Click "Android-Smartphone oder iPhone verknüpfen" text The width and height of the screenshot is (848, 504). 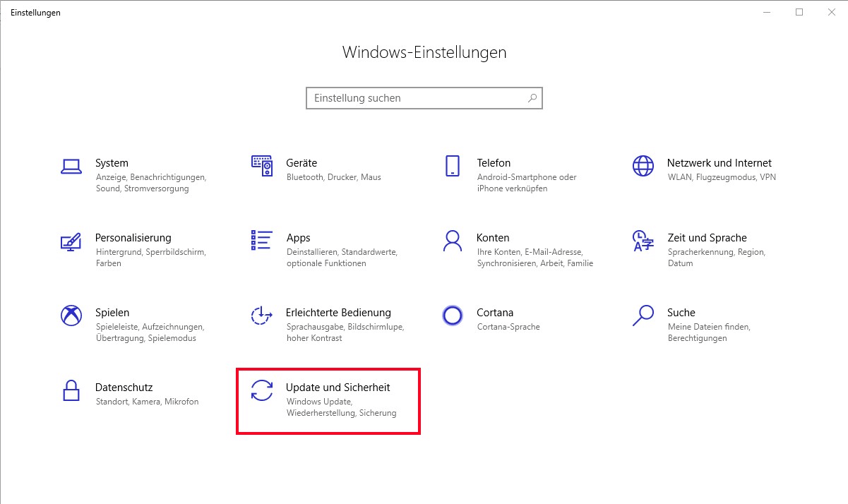coord(527,183)
